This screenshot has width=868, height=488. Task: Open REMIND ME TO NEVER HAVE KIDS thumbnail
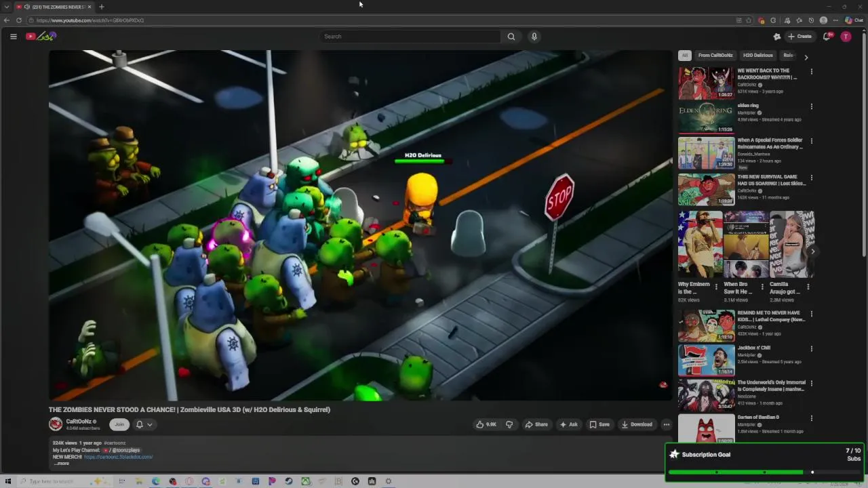(706, 325)
